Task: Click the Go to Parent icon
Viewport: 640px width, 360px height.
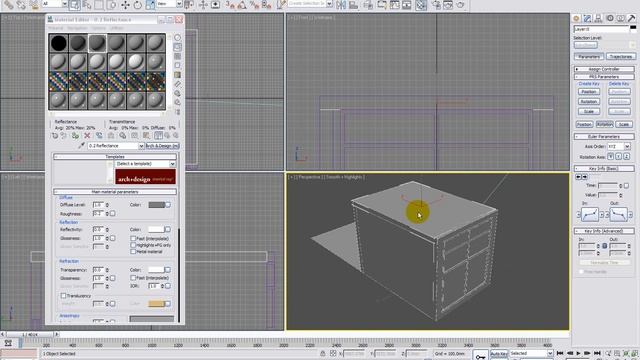Action: coord(167,136)
